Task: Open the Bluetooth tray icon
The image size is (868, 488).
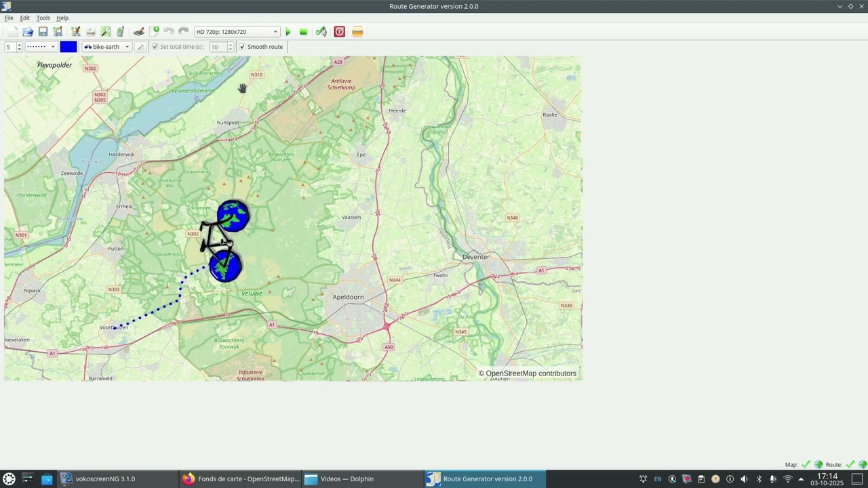Action: (x=759, y=479)
